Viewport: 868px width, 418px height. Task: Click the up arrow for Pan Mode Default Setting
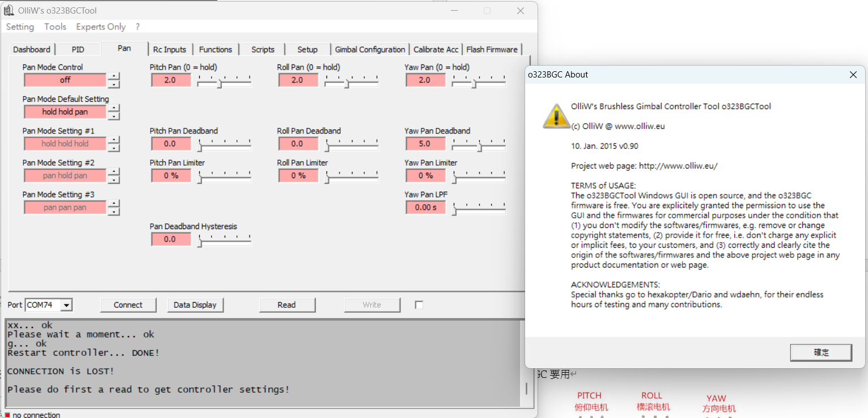pos(114,108)
